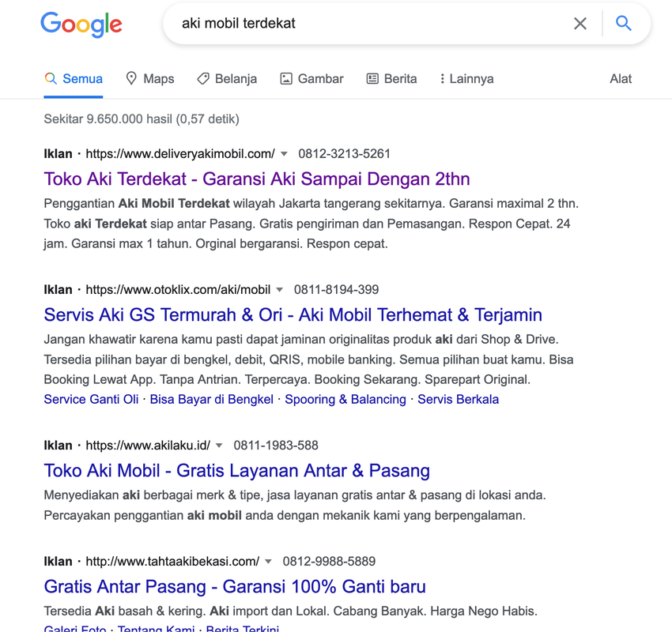Expand dropdown arrow beside otoklix.com URL
The image size is (672, 632).
tap(281, 290)
